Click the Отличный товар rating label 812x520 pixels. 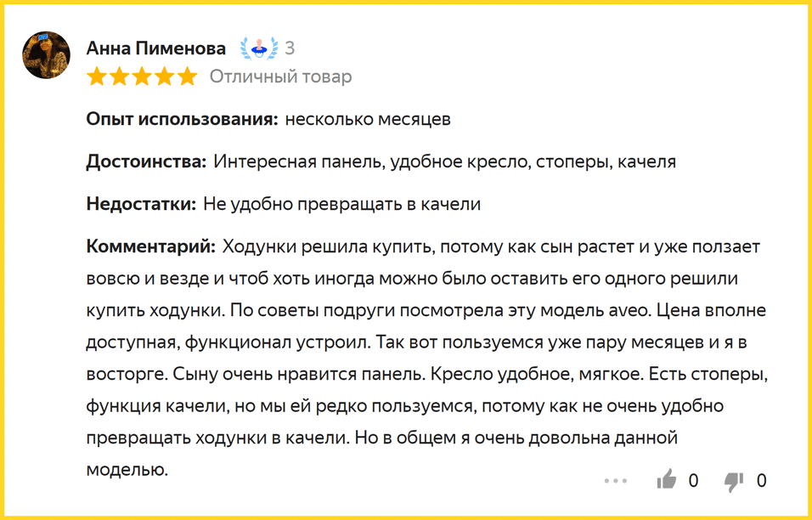pyautogui.click(x=280, y=77)
